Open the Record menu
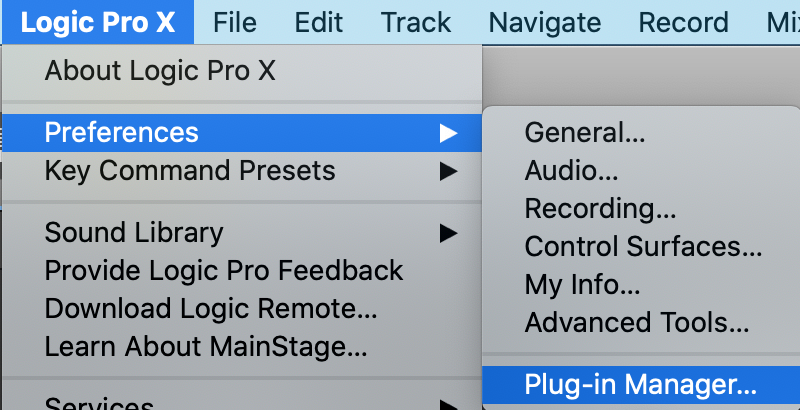 pyautogui.click(x=683, y=22)
